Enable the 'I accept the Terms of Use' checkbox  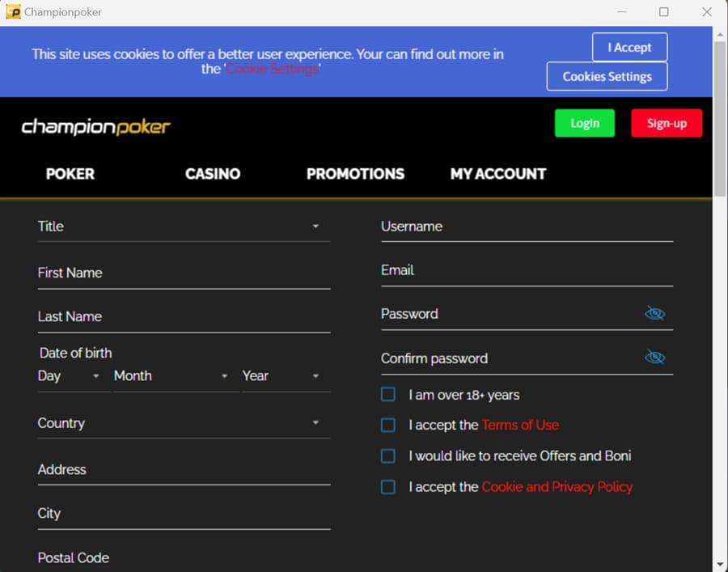click(x=387, y=425)
